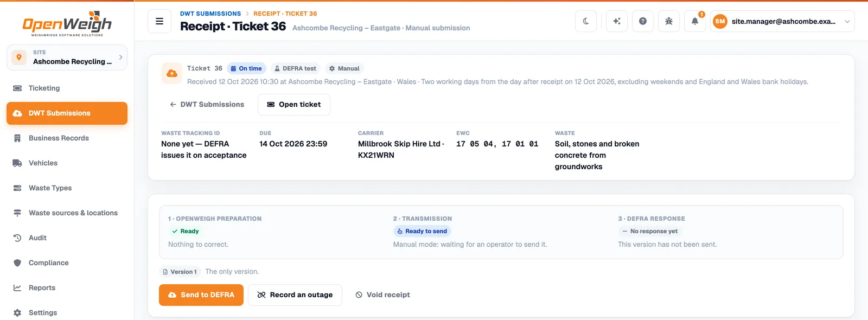Open the Audit page
This screenshot has width=868, height=320.
tap(67, 238)
